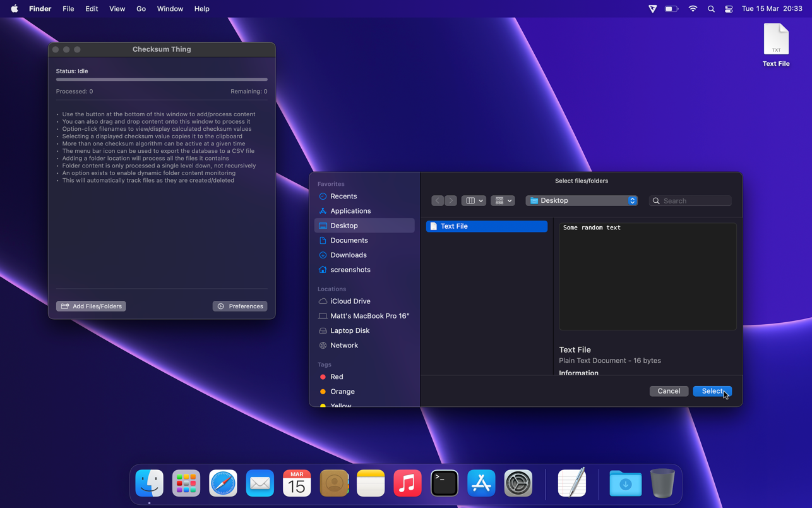Viewport: 812px width, 508px height.
Task: Open Music from the Dock
Action: 407,483
